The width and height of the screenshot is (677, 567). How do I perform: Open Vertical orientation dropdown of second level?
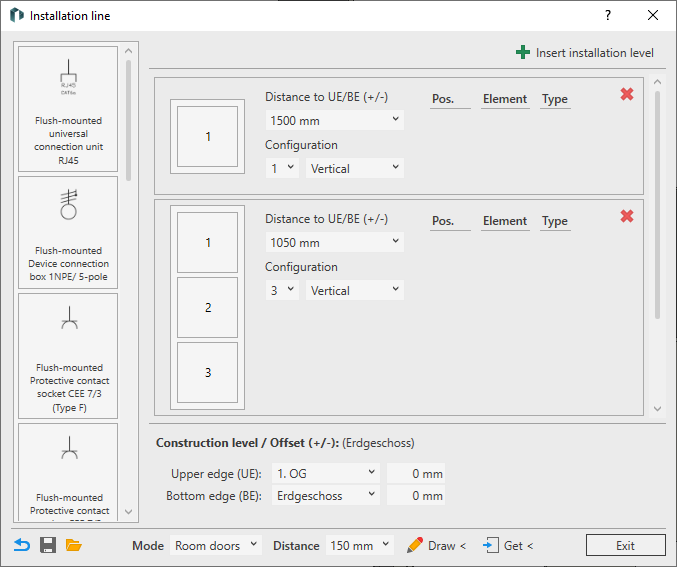pos(355,290)
